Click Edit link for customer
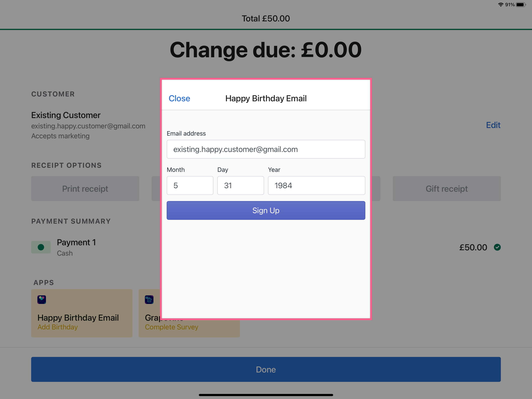The height and width of the screenshot is (399, 532). click(x=493, y=125)
